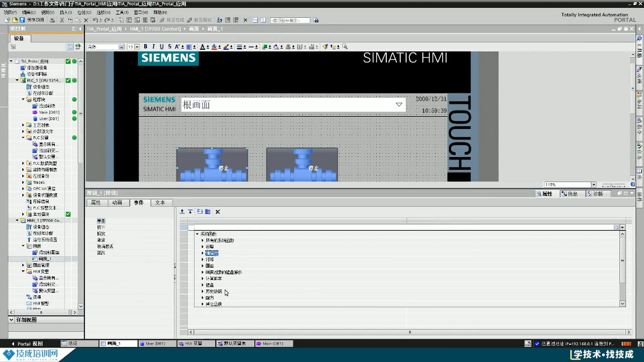Open the root screen dropdown arrow on the HMI canvas
644x362 pixels.
tap(399, 104)
